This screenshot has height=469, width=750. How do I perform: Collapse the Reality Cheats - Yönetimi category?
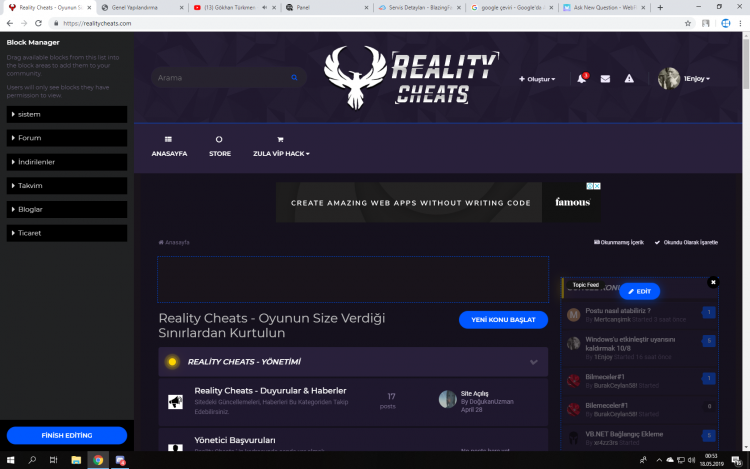click(533, 362)
